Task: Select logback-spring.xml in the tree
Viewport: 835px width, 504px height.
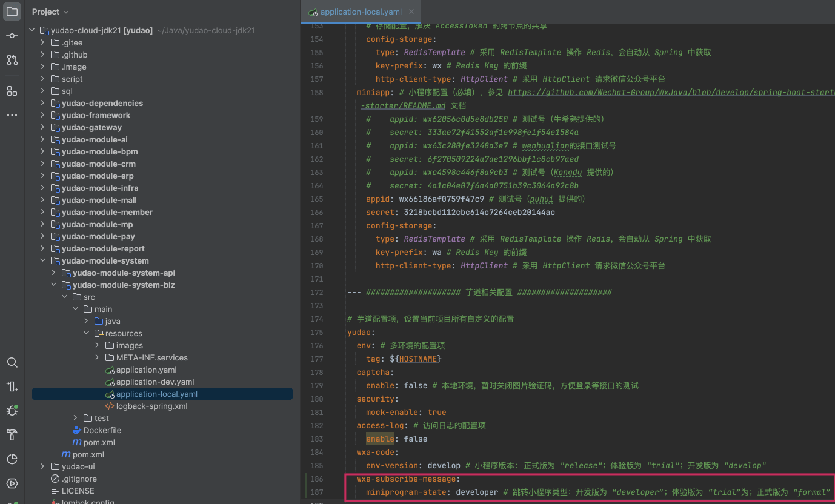Action: tap(151, 406)
